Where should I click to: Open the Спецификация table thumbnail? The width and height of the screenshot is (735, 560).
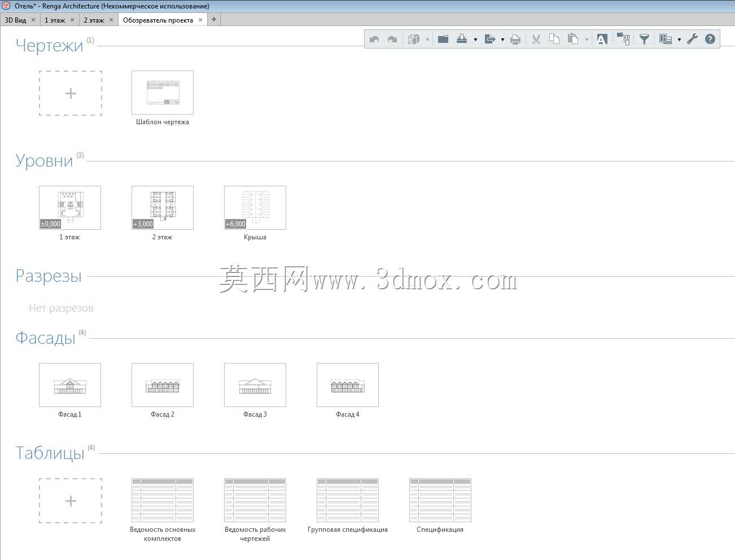(x=440, y=500)
